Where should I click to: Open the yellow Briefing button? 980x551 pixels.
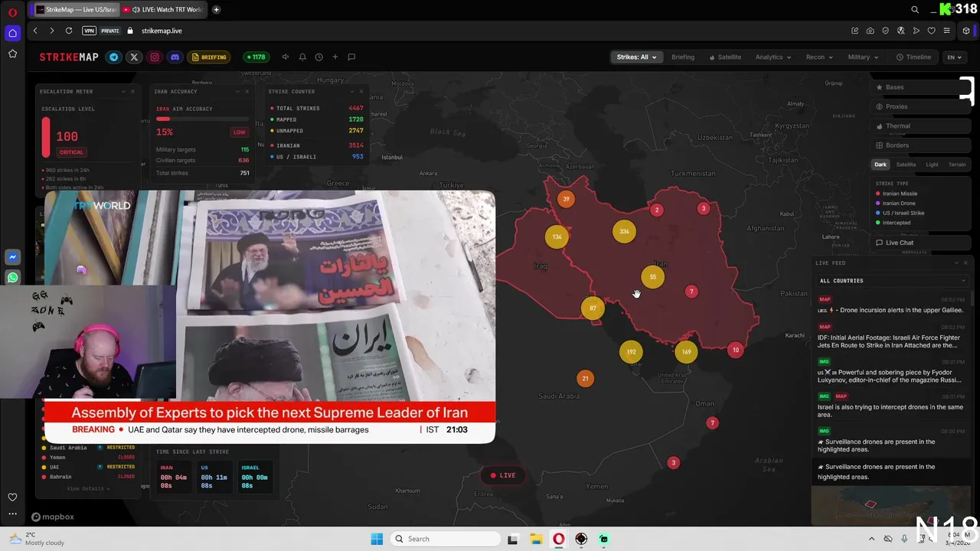point(210,57)
